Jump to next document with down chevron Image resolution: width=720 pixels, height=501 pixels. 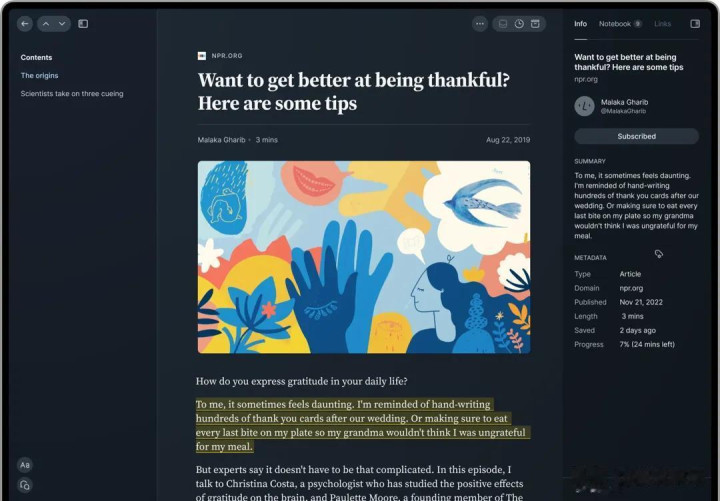(x=62, y=24)
